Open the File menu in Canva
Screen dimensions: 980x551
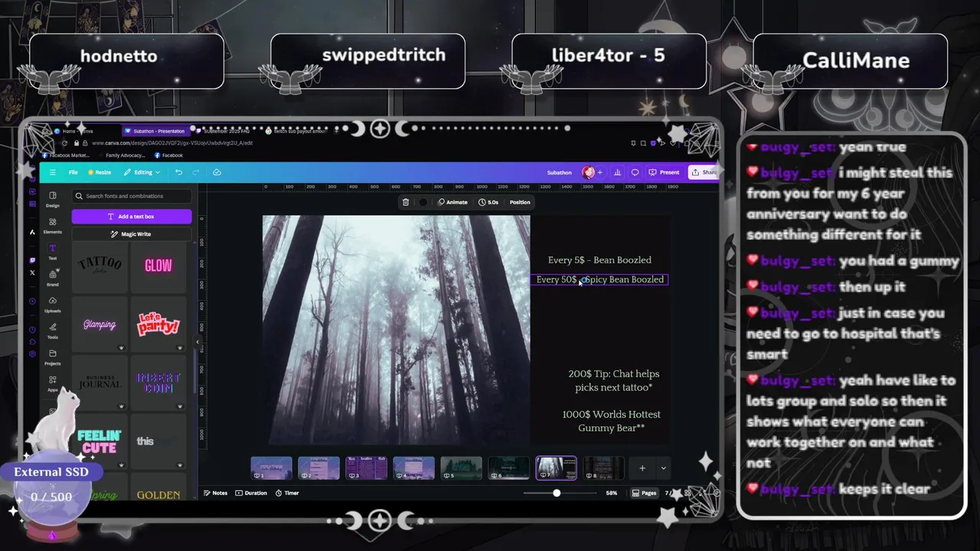click(73, 172)
